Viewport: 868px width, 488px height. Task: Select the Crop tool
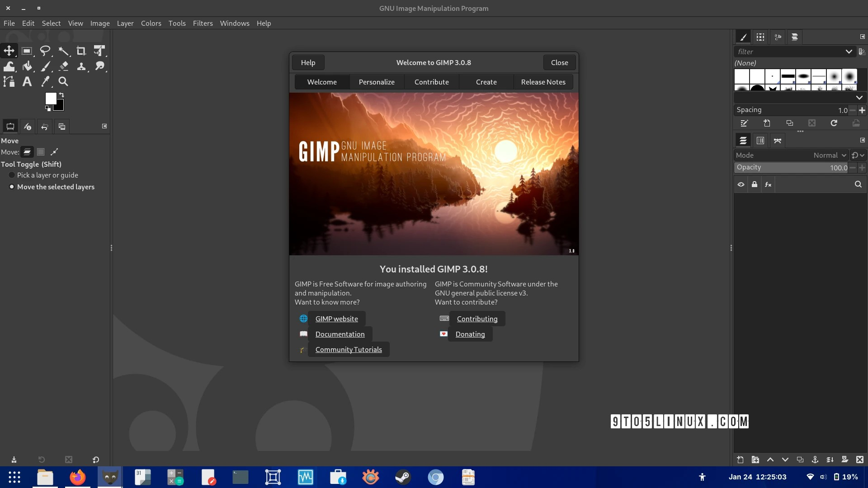(81, 51)
